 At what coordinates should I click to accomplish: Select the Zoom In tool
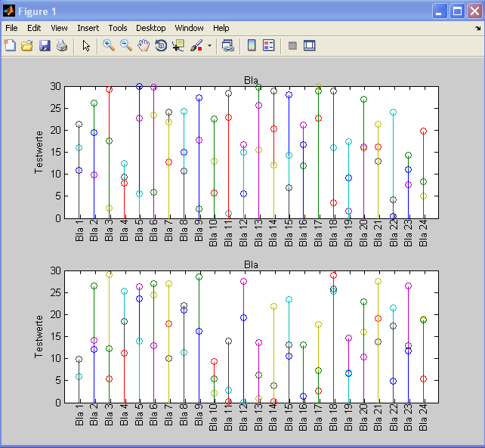pyautogui.click(x=109, y=45)
